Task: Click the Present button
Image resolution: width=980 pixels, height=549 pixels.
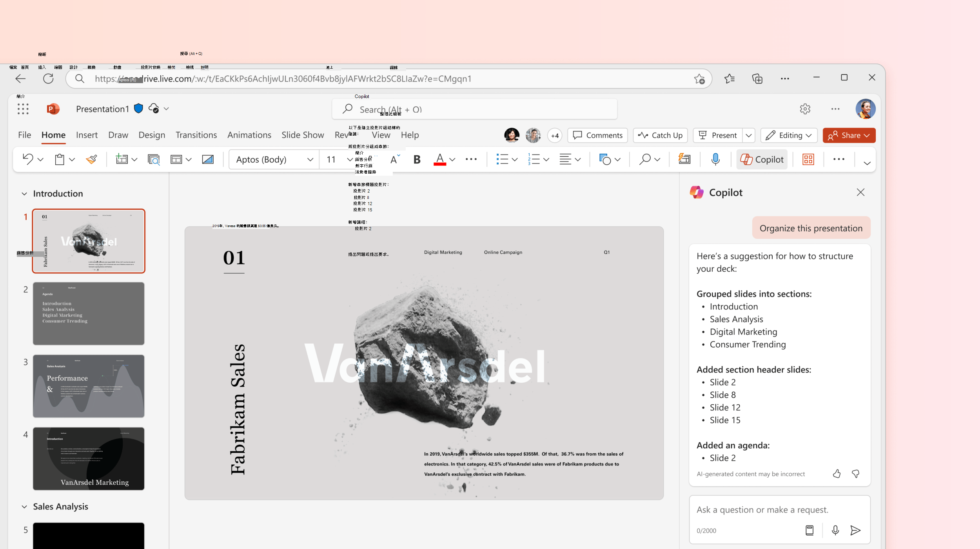Action: click(x=718, y=135)
